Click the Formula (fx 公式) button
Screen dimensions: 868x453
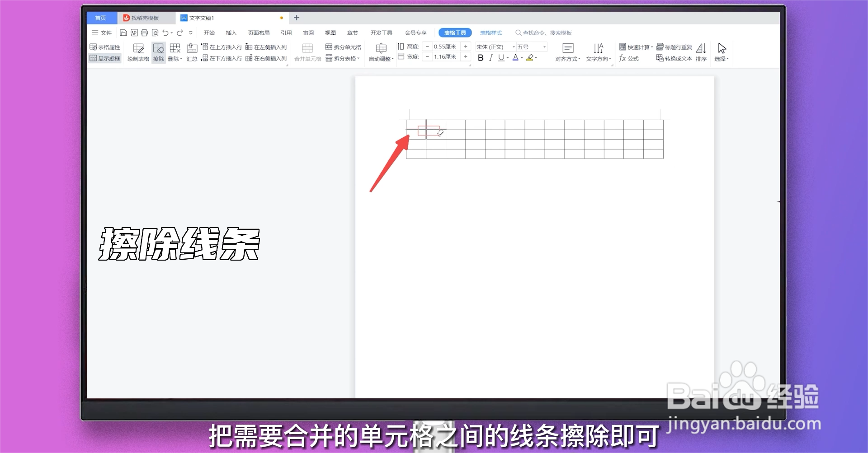(x=629, y=58)
